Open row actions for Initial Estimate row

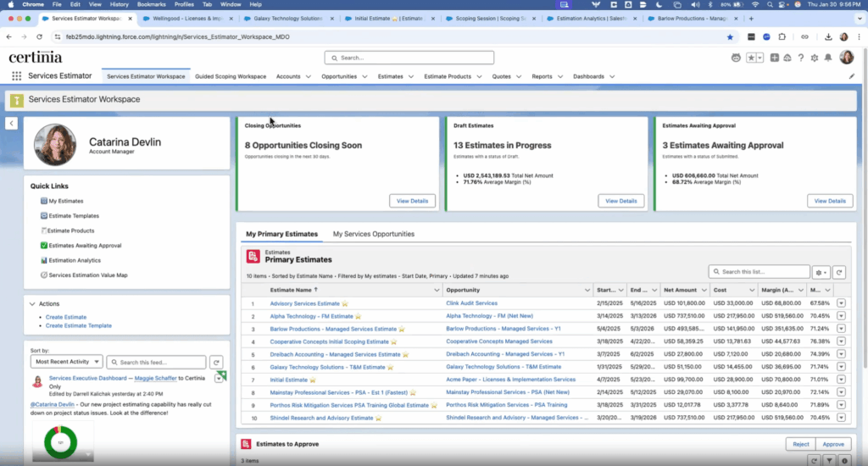841,380
